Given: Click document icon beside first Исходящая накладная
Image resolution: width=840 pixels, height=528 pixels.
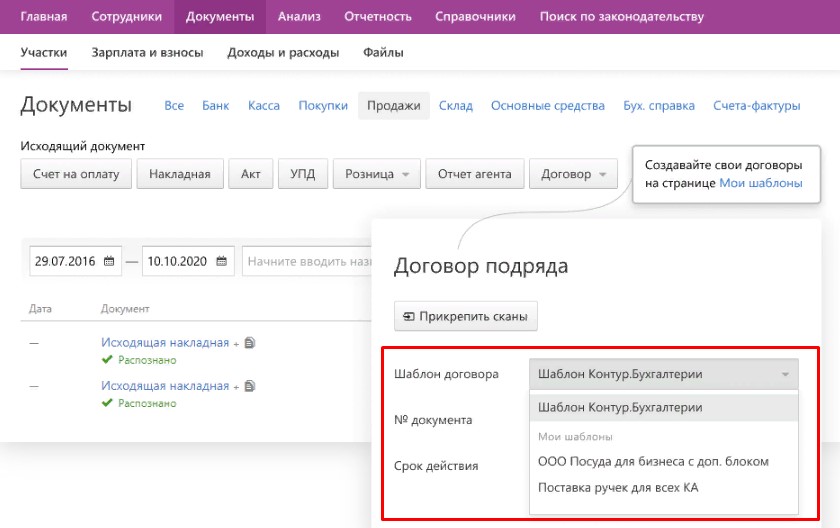Looking at the screenshot, I should 250,343.
